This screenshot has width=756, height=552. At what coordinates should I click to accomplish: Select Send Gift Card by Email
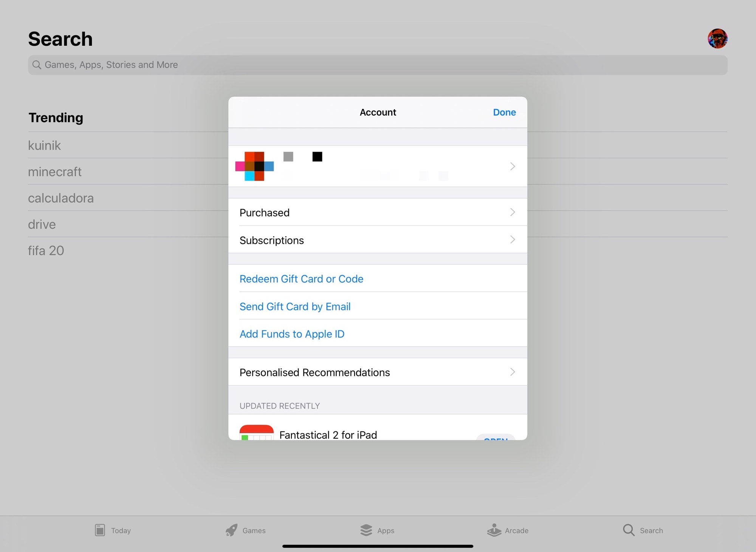pyautogui.click(x=295, y=306)
